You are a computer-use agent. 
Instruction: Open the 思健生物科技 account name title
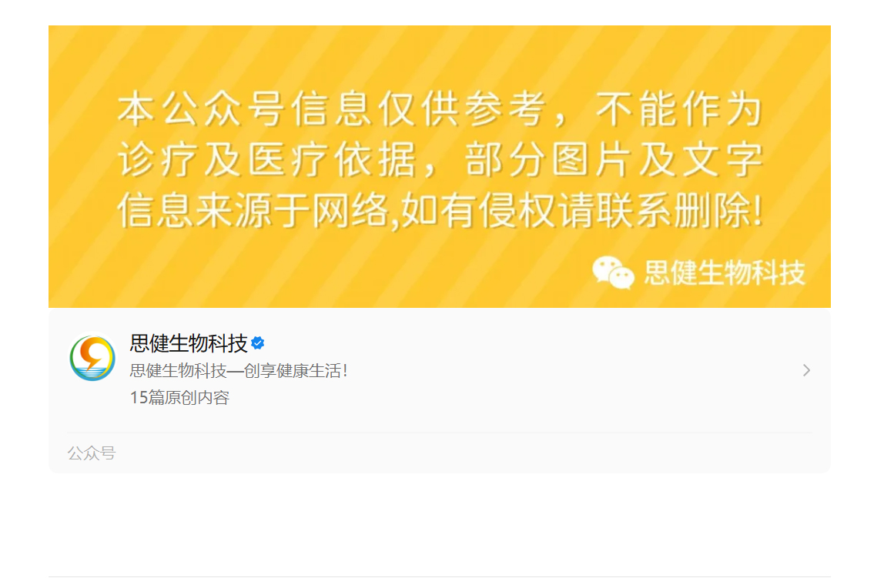coord(189,342)
